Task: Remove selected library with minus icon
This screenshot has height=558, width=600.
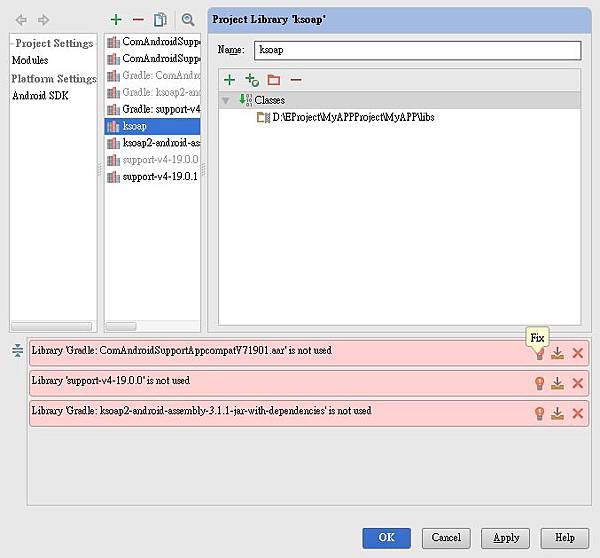Action: [138, 20]
